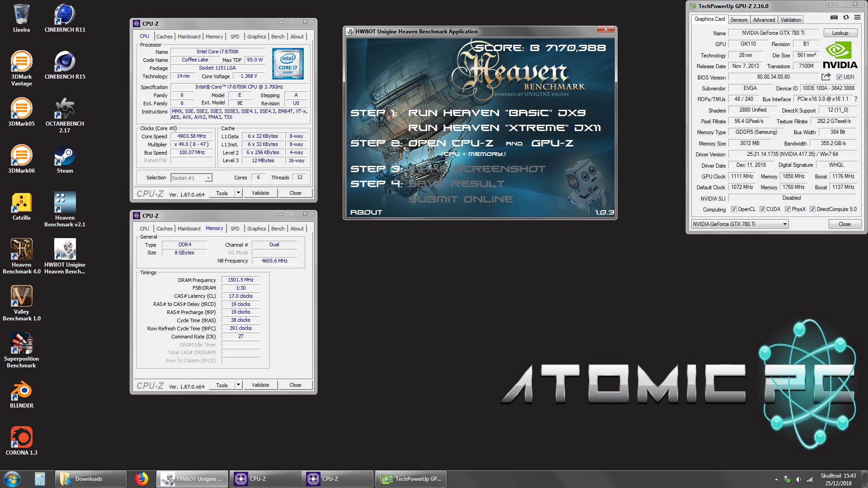This screenshot has height=488, width=868.
Task: Switch to Advanced tab in GPU-Z
Action: [764, 20]
